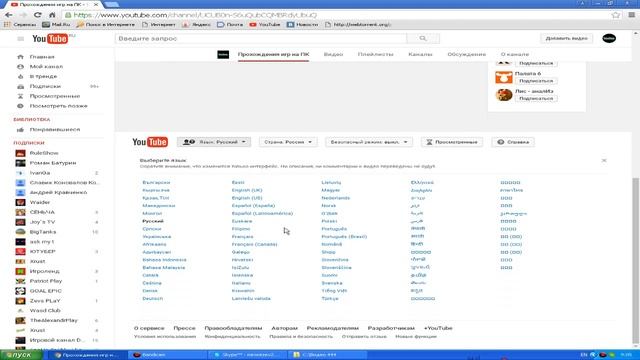Open Главная in the sidebar
Viewport: 640px width, 360px height.
point(42,57)
